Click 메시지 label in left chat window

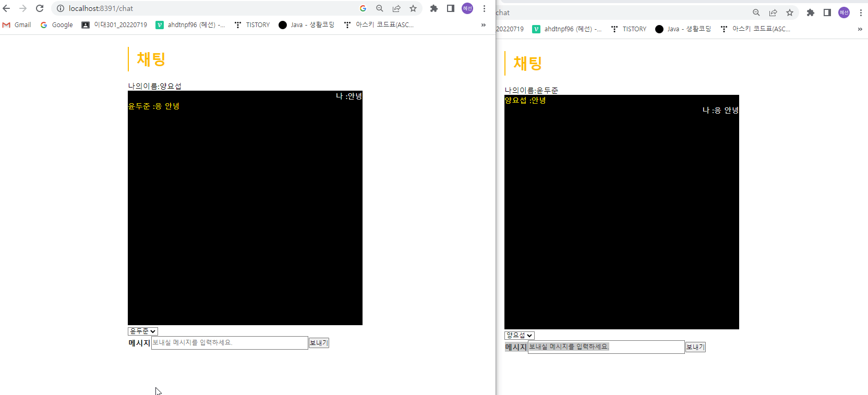139,343
